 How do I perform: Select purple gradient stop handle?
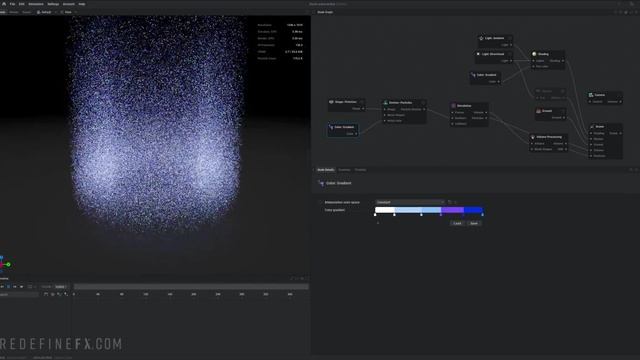[441, 215]
